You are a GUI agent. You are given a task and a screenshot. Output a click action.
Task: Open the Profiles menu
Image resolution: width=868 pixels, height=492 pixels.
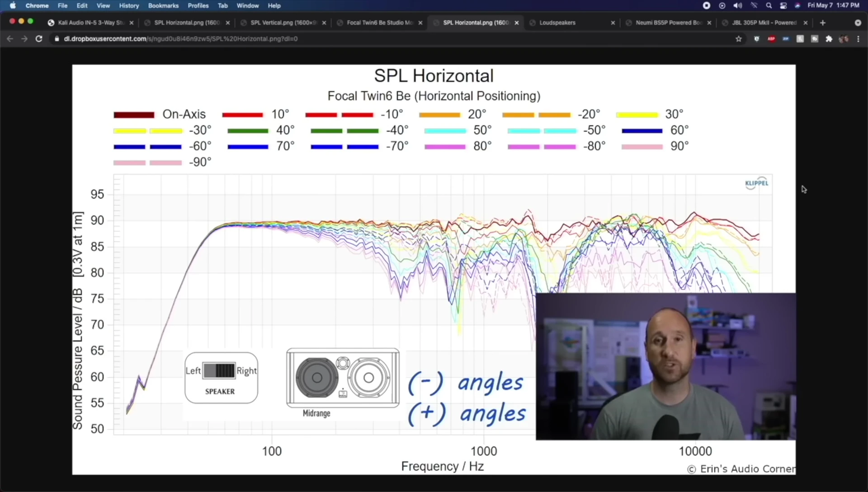(x=198, y=5)
